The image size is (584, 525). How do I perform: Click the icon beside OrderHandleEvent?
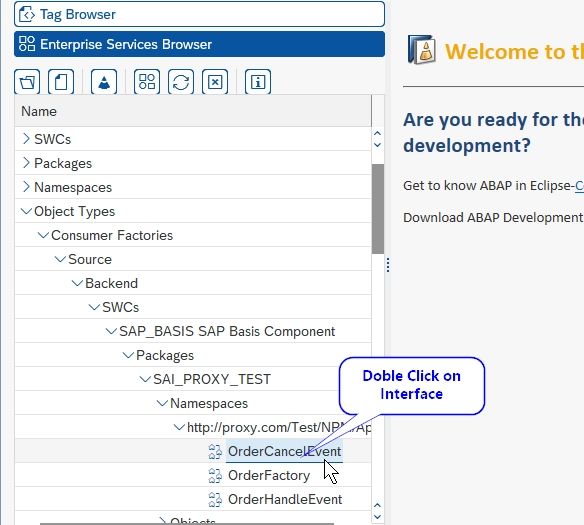pyautogui.click(x=215, y=499)
